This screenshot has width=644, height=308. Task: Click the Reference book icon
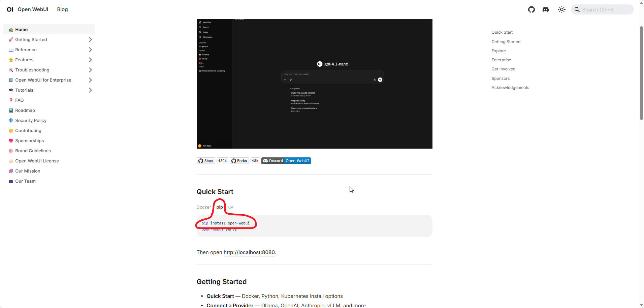pyautogui.click(x=11, y=50)
